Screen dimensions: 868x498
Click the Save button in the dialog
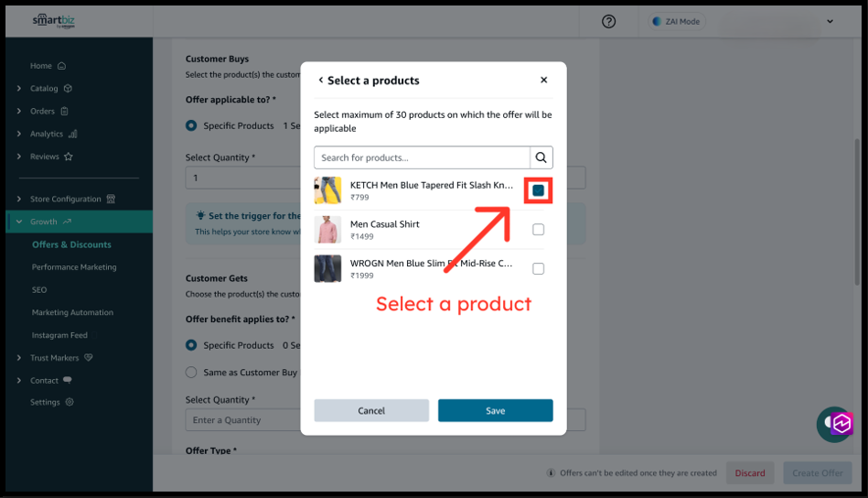click(x=495, y=411)
